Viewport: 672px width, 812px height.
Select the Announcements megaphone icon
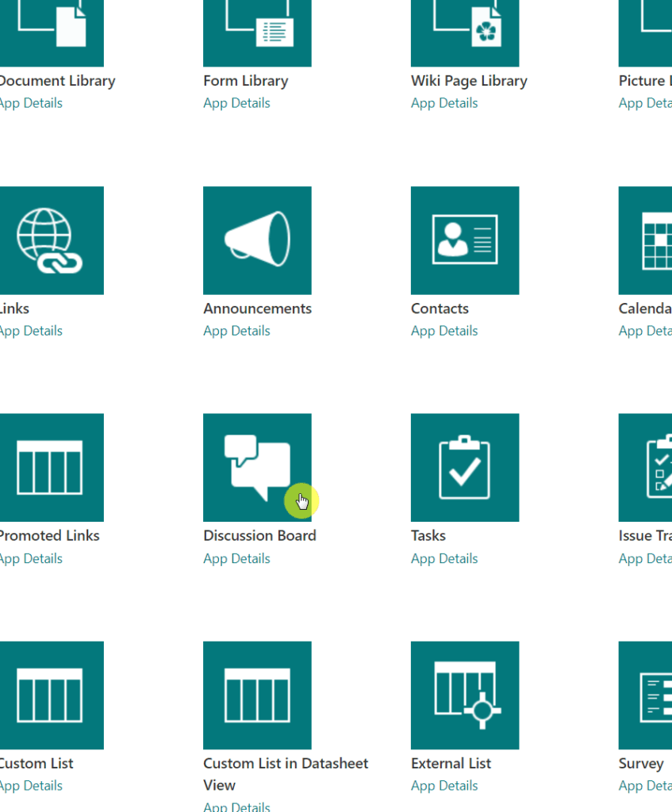point(257,240)
